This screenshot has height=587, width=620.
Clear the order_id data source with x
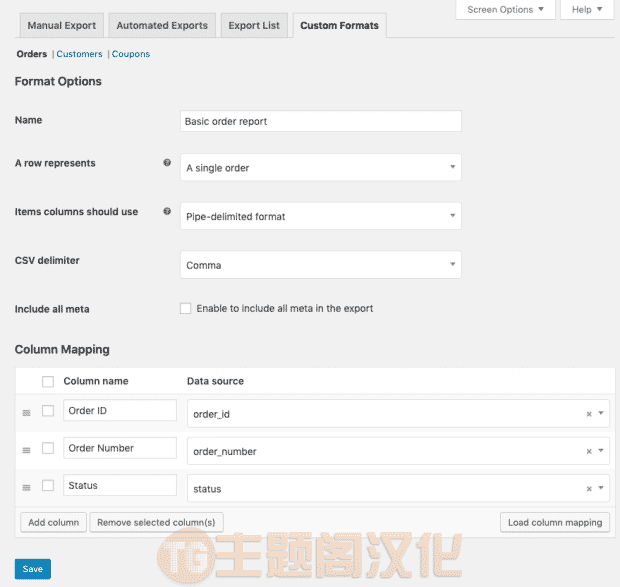tap(589, 414)
